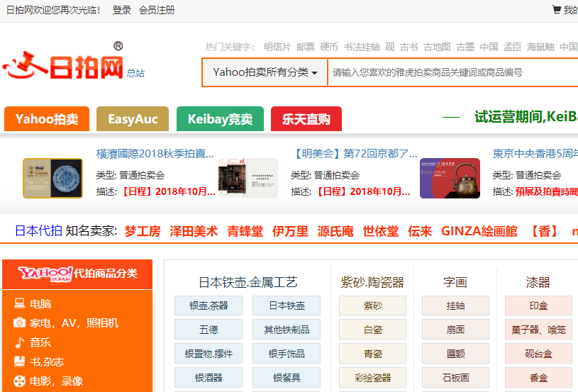The width and height of the screenshot is (578, 392).
Task: Click the music note icon beside 音乐
Action: [x=20, y=342]
